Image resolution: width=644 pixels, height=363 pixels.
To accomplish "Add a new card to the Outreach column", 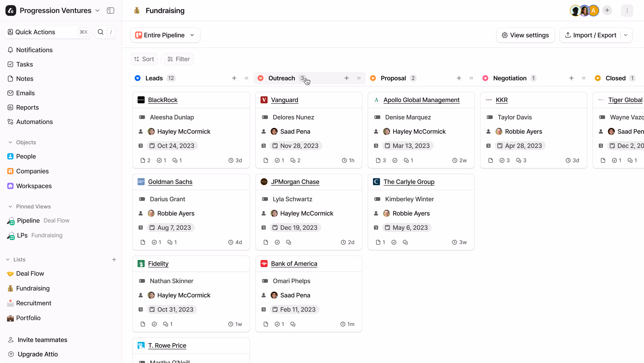I will [346, 78].
